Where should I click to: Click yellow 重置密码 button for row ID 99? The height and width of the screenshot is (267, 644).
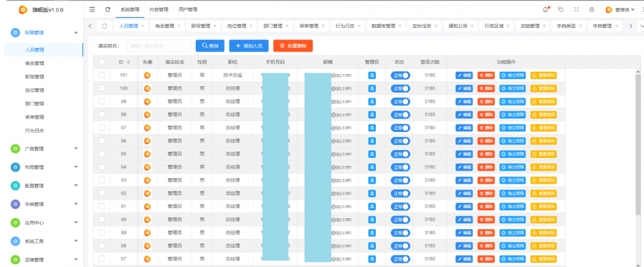pyautogui.click(x=544, y=101)
